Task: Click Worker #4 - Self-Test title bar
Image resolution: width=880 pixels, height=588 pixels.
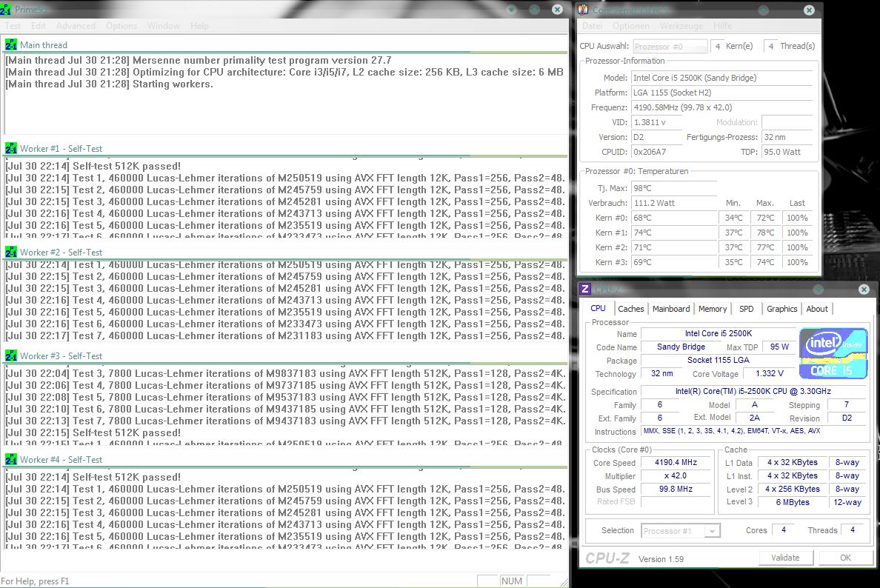Action: coord(286,460)
